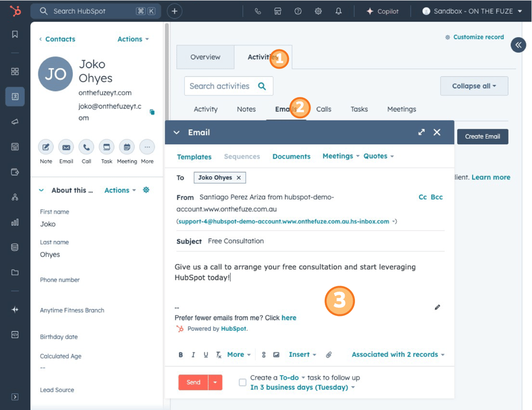Open the Collapse all dropdown
Viewport: 532px width, 410px height.
tap(474, 86)
